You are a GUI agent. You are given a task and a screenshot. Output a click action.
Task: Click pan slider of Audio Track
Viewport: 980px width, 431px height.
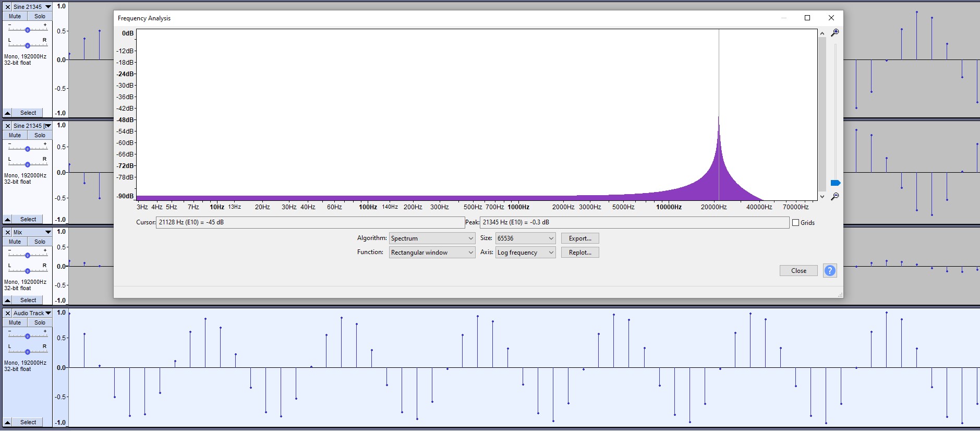coord(28,352)
